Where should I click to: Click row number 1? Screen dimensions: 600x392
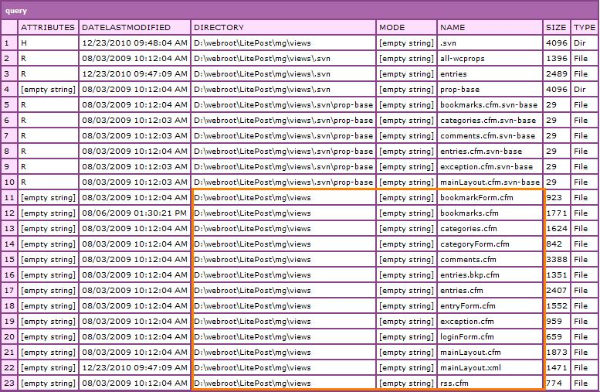[x=9, y=43]
